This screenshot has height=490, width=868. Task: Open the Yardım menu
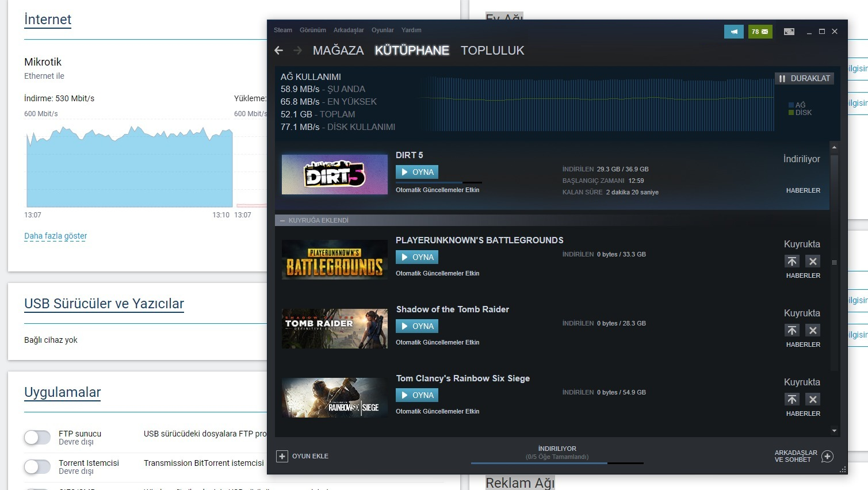(x=411, y=30)
